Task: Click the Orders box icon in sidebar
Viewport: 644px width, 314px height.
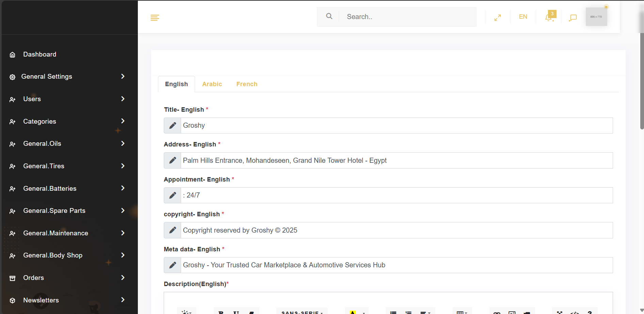Action: 13,278
